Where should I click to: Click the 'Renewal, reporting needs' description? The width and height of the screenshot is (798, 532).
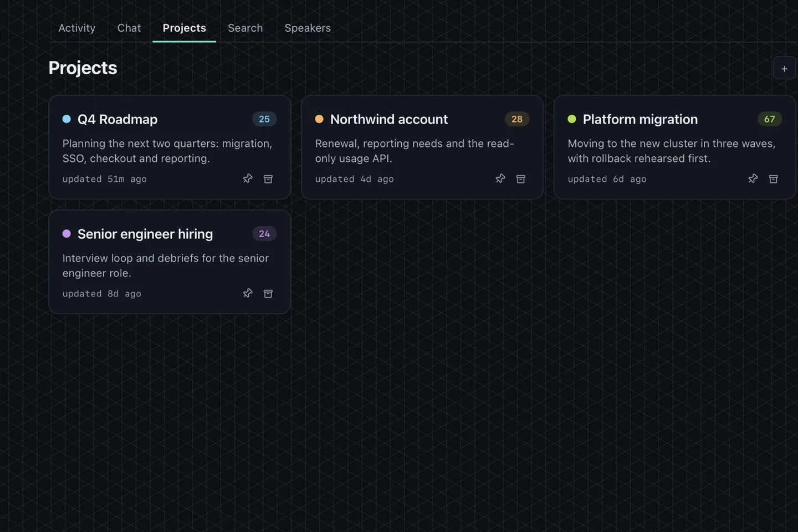point(415,151)
